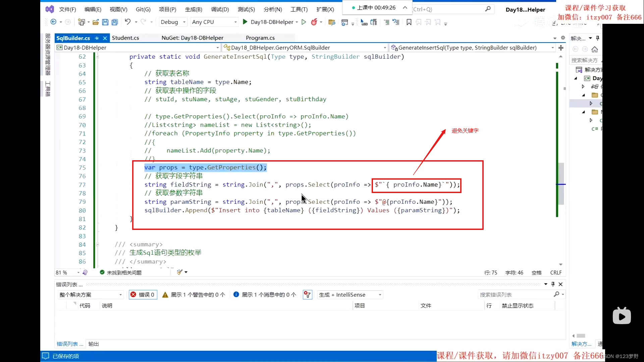This screenshot has height=362, width=644.
Task: Toggle a bookmark with the bookmark icon
Action: tap(409, 22)
